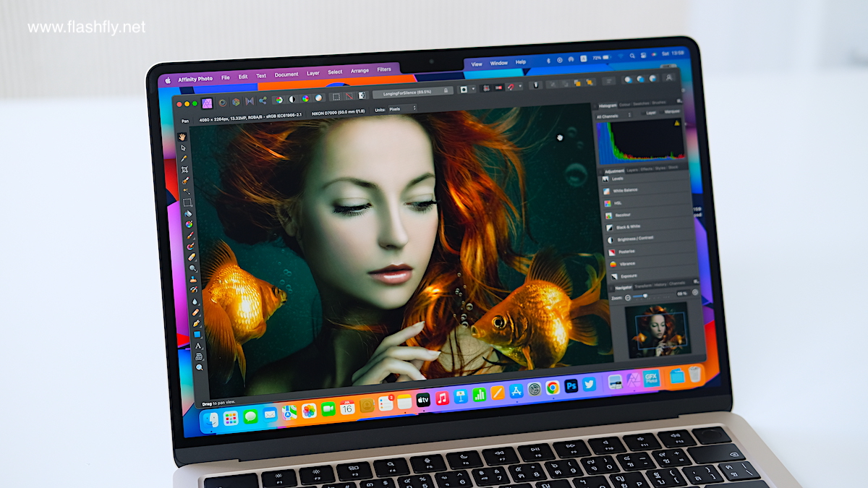Select the Hand (View) tool
Viewport: 868px width, 488px height.
[183, 136]
